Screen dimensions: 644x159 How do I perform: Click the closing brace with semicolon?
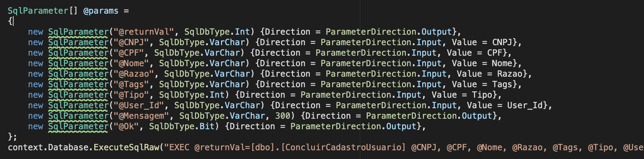click(x=12, y=137)
